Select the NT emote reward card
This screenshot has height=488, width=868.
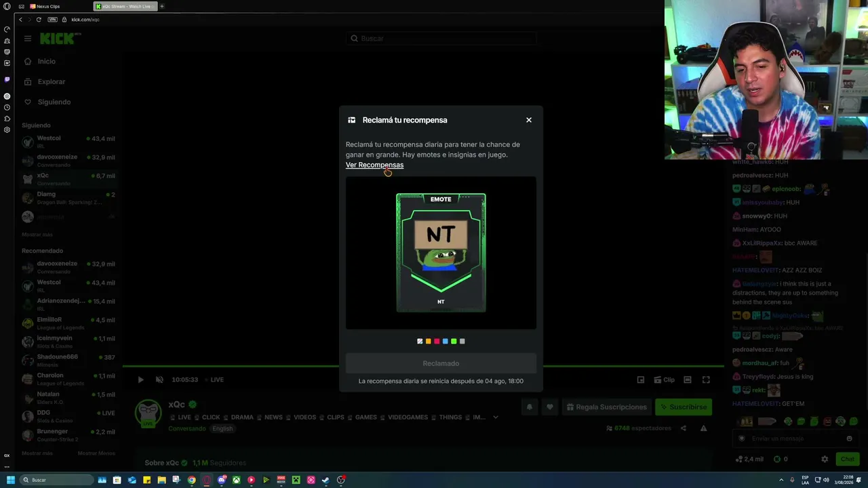(x=441, y=253)
